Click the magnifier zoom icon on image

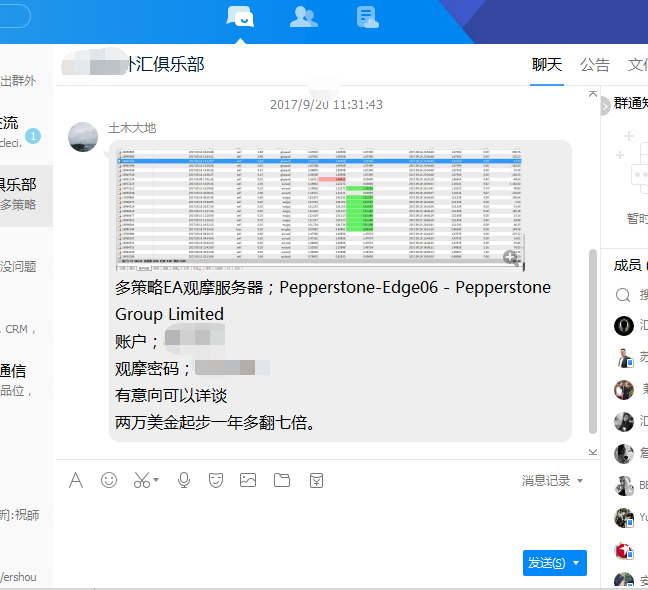[x=511, y=258]
